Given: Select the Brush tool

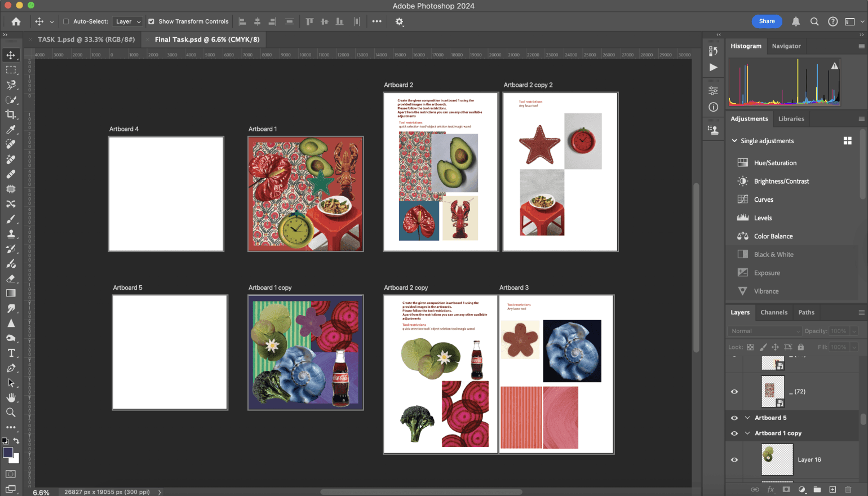Looking at the screenshot, I should coord(11,219).
